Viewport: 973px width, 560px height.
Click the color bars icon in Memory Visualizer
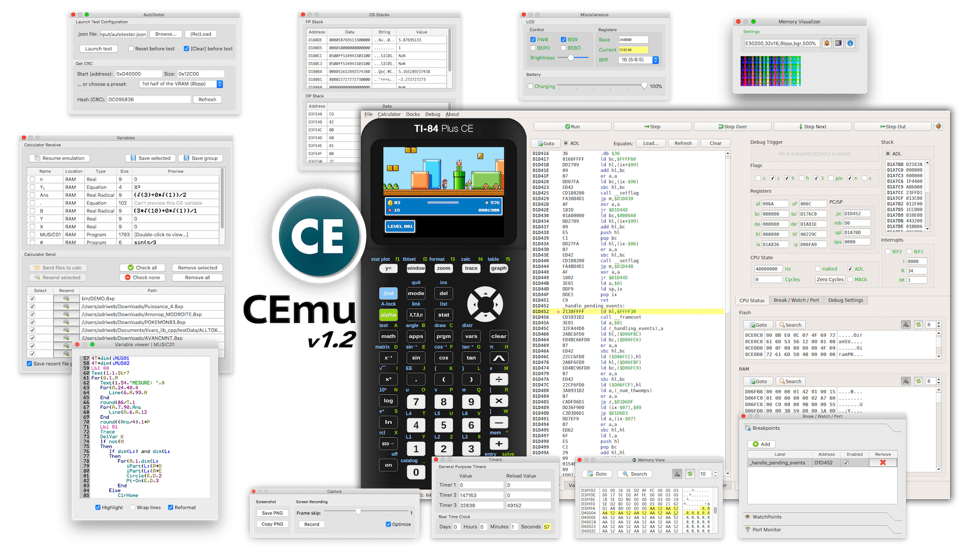838,43
